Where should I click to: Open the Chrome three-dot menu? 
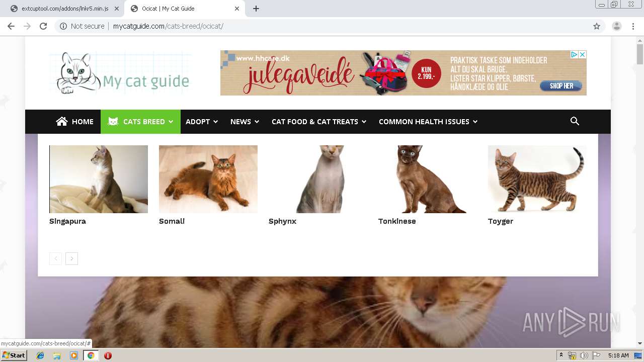pyautogui.click(x=633, y=26)
